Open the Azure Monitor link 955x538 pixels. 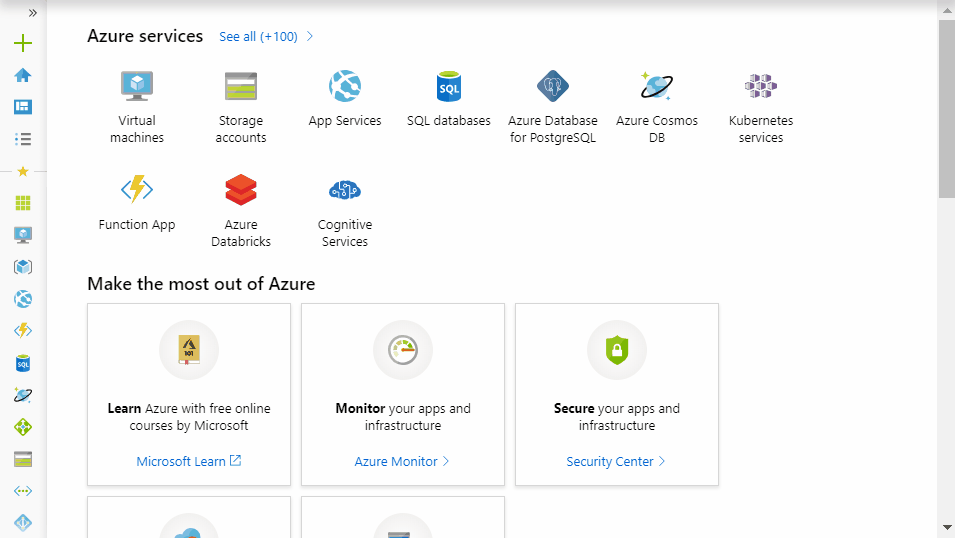402,461
